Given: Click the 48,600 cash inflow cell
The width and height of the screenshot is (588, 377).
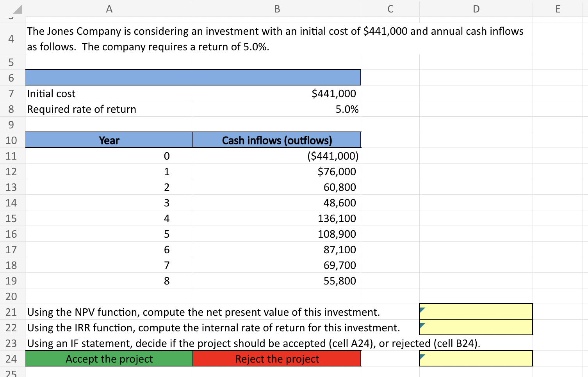Looking at the screenshot, I should point(277,203).
